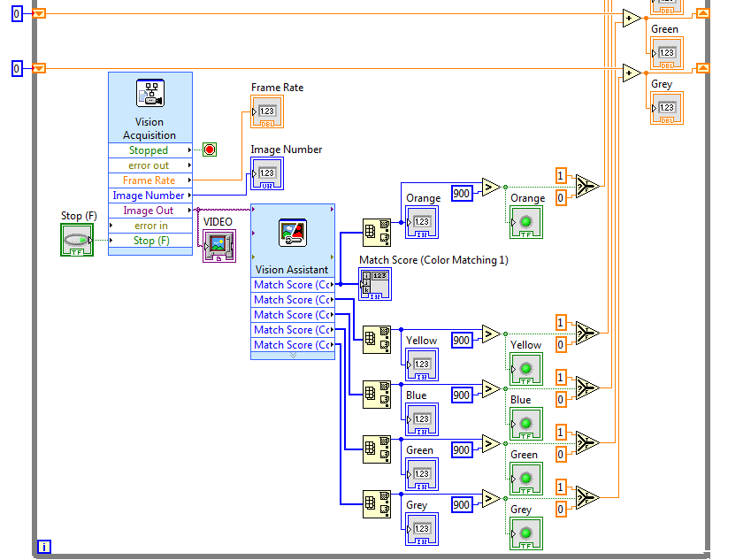Expand the Vision Assistant outputs with bottom chevron
The height and width of the screenshot is (560, 751).
(x=293, y=356)
